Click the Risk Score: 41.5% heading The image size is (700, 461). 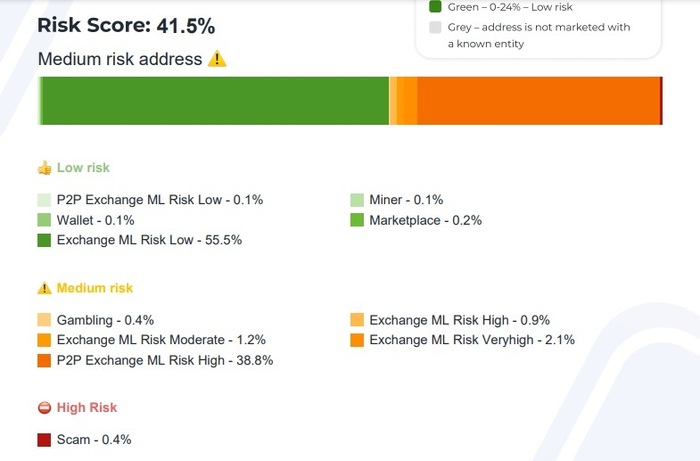pos(126,25)
